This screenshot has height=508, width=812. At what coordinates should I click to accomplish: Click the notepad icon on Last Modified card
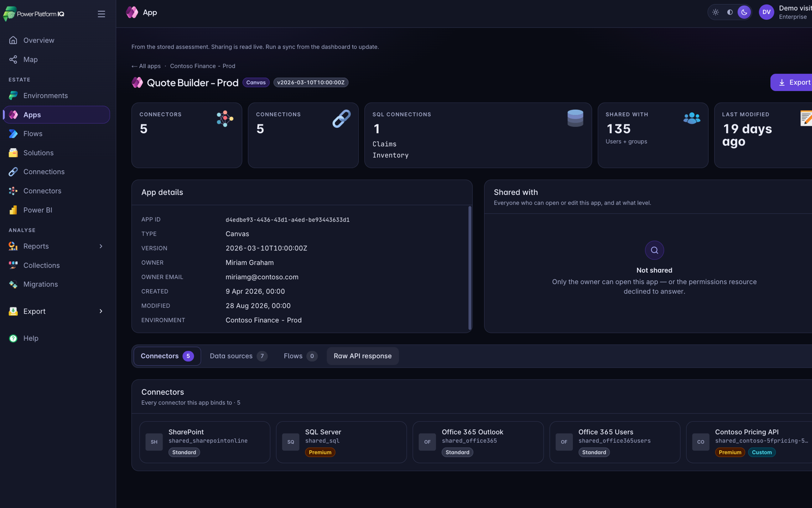(806, 118)
